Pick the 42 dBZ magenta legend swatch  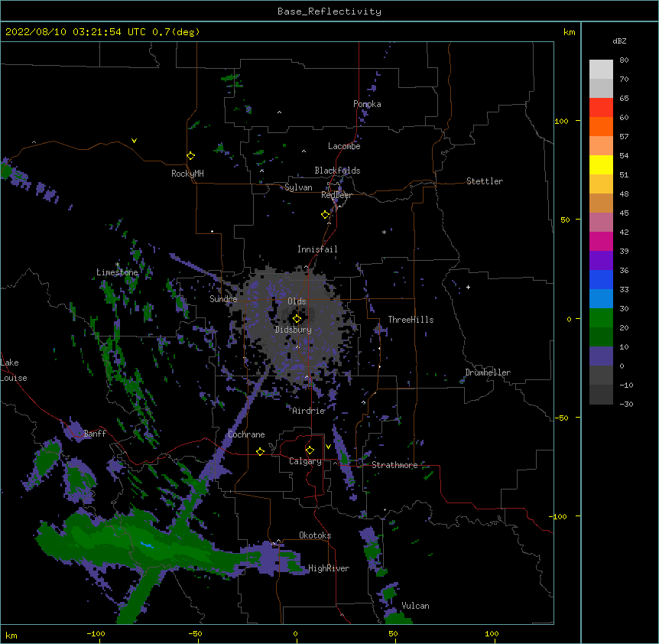click(601, 241)
